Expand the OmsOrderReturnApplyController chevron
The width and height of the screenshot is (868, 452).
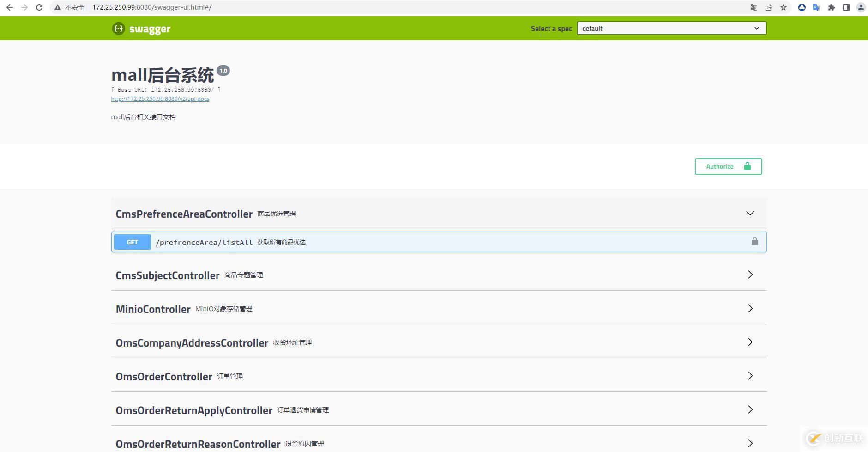pyautogui.click(x=750, y=409)
